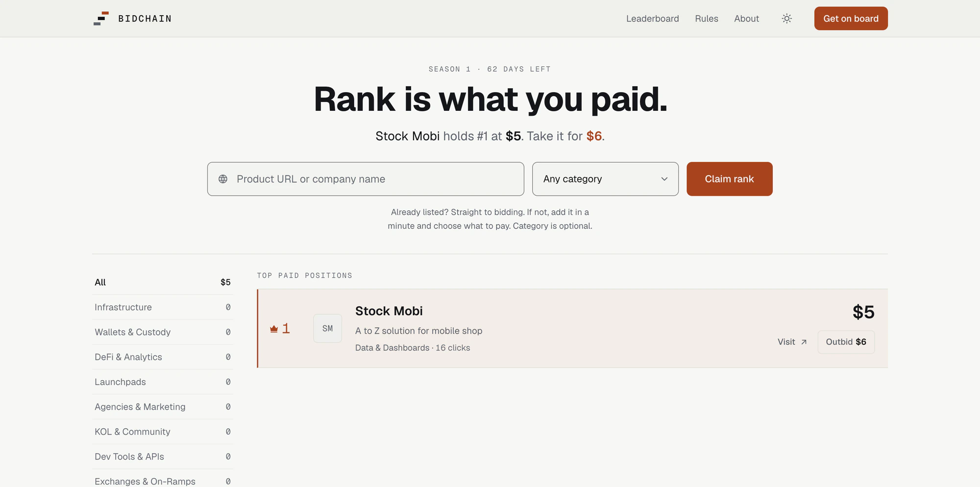The image size is (980, 487).
Task: Click the Visit external arrow icon
Action: point(804,342)
